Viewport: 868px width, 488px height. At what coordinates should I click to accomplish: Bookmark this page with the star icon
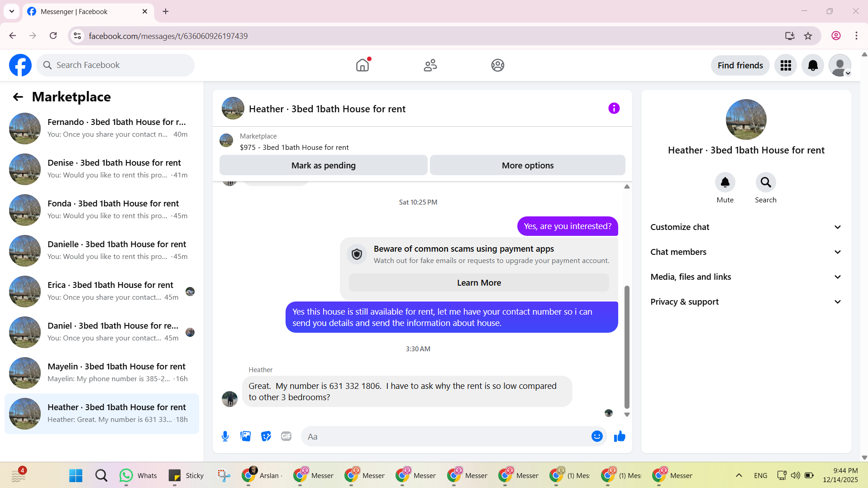[808, 36]
